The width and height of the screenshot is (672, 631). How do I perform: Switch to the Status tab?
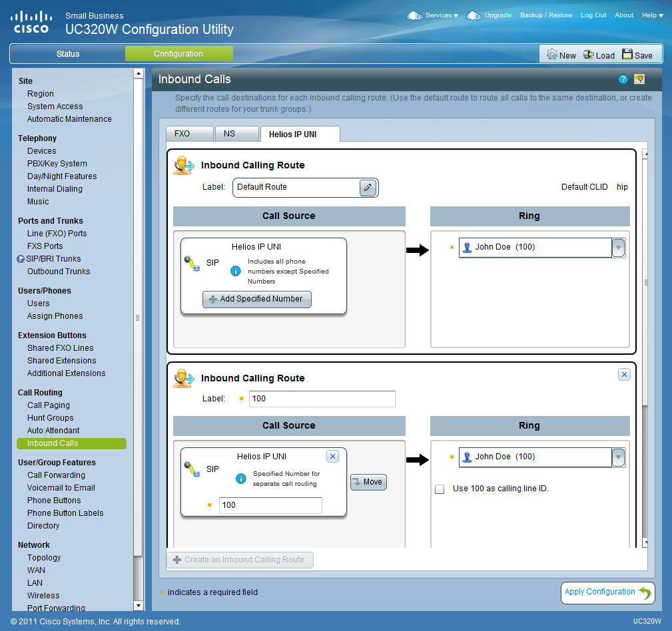click(68, 54)
